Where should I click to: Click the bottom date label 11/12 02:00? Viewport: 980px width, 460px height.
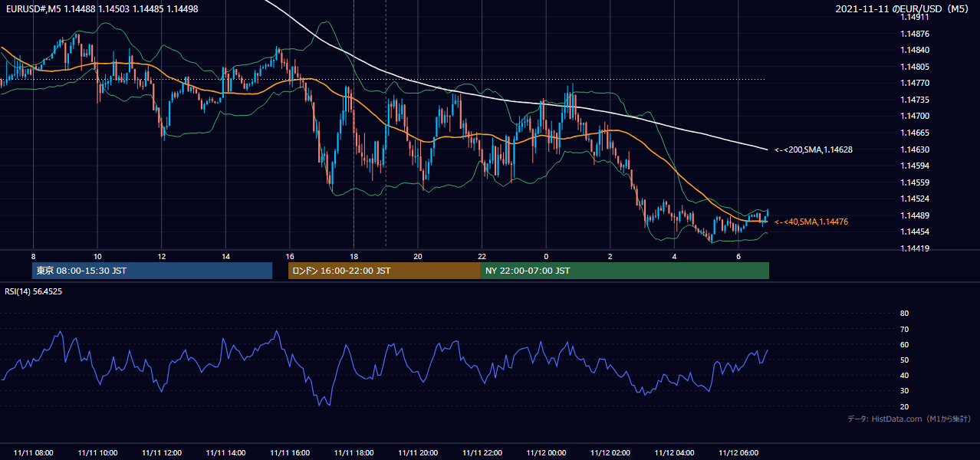tap(610, 453)
